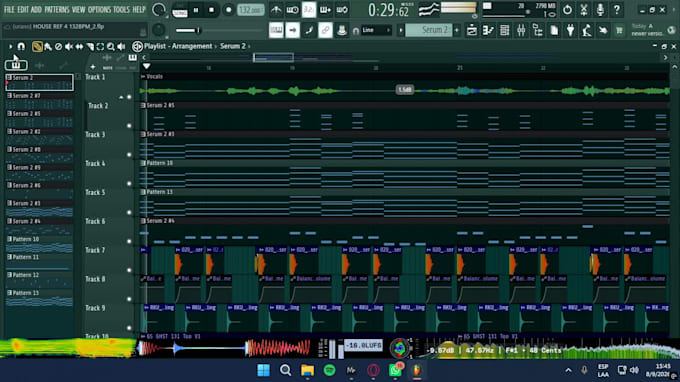Screen dimensions: 680x382
Task: Select the playlist mute tool
Action: coord(69,46)
